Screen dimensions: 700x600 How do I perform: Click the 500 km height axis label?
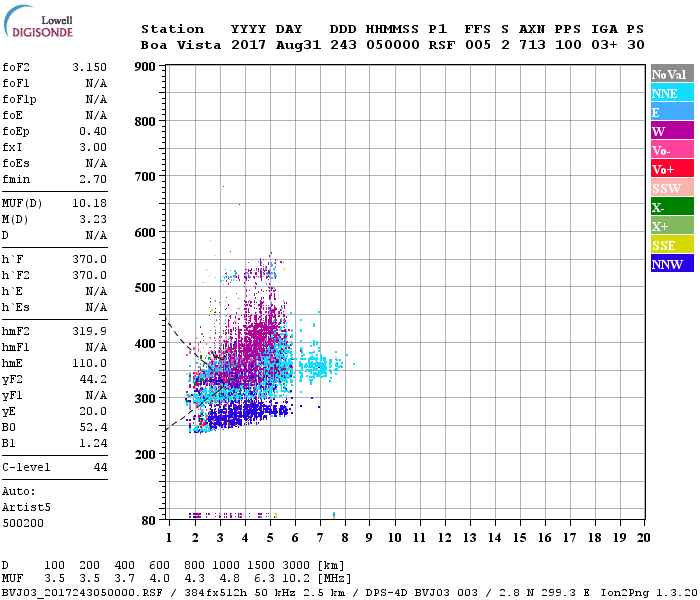(x=145, y=287)
